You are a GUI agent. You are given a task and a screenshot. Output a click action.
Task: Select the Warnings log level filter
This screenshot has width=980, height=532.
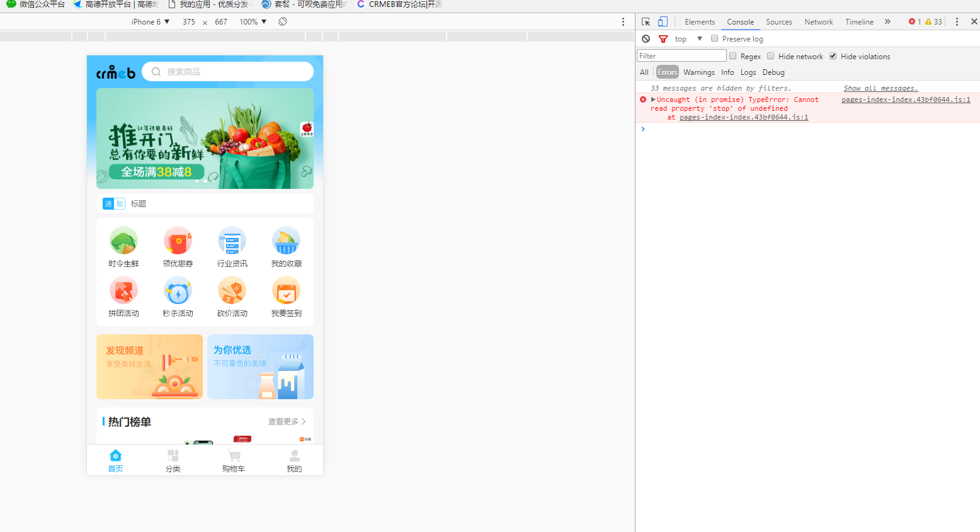699,72
